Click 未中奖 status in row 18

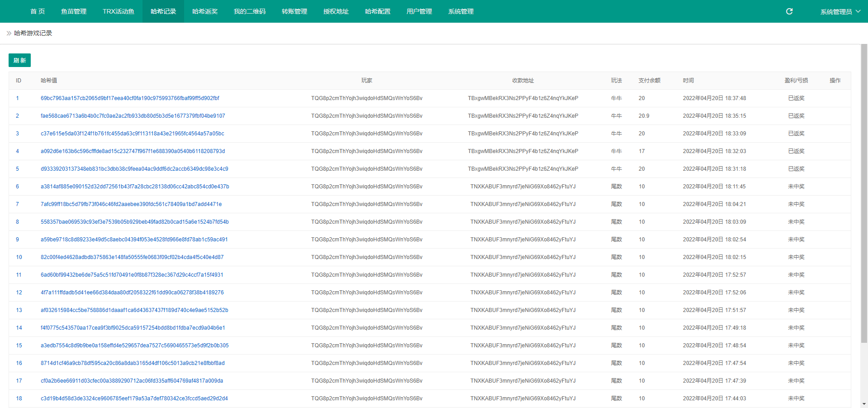pos(796,398)
